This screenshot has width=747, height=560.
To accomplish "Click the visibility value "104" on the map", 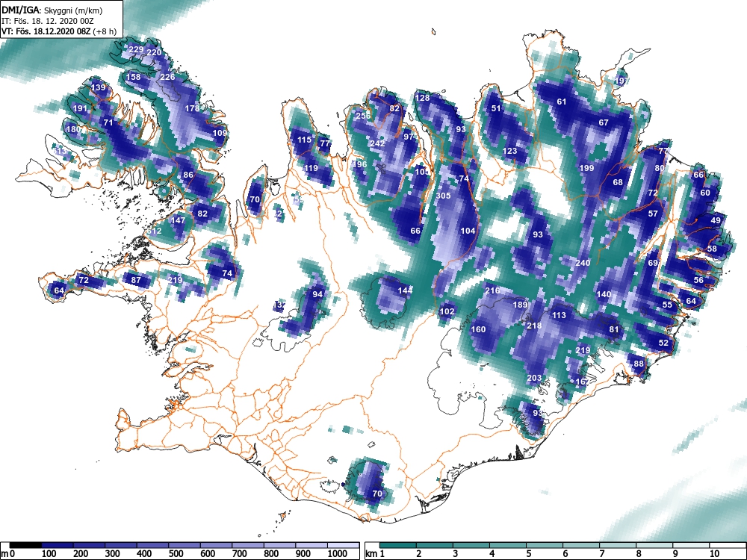I will tap(468, 231).
